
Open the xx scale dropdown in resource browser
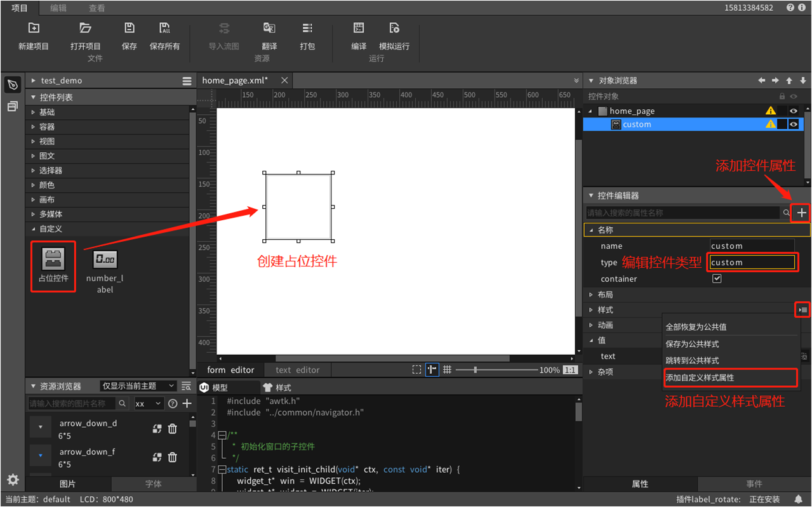click(x=149, y=404)
